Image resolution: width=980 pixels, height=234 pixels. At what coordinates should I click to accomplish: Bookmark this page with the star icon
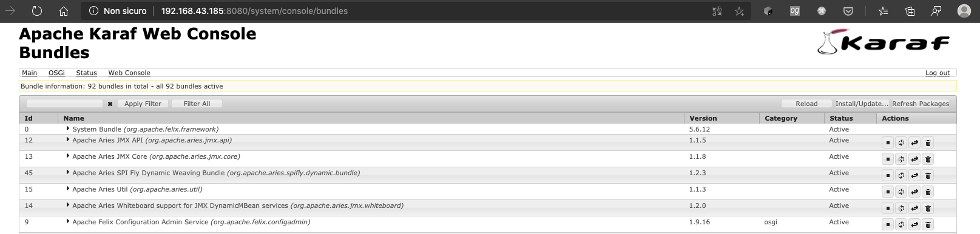(739, 11)
